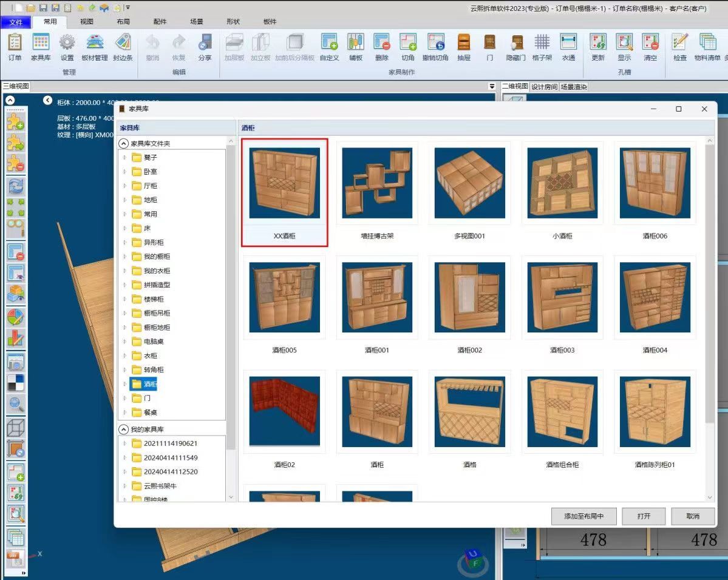Screen dimensions: 728x580
Task: Open the 订单 (order) tool
Action: pyautogui.click(x=15, y=47)
